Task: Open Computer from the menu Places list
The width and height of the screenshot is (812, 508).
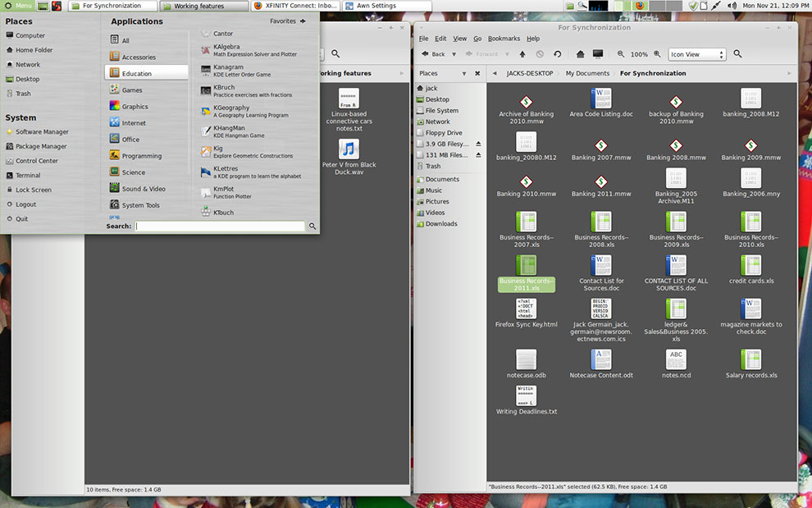Action: [26, 36]
